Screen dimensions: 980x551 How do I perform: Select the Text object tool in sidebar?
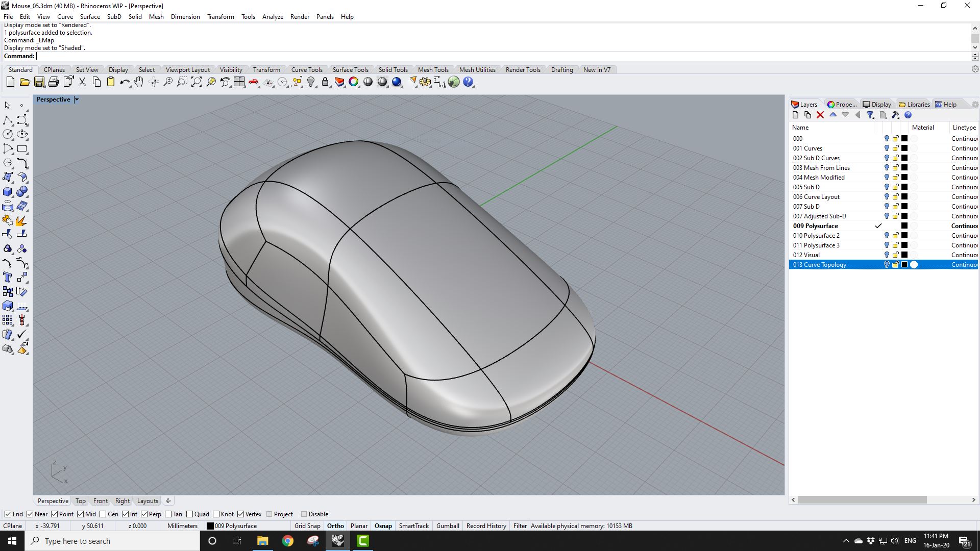[8, 277]
